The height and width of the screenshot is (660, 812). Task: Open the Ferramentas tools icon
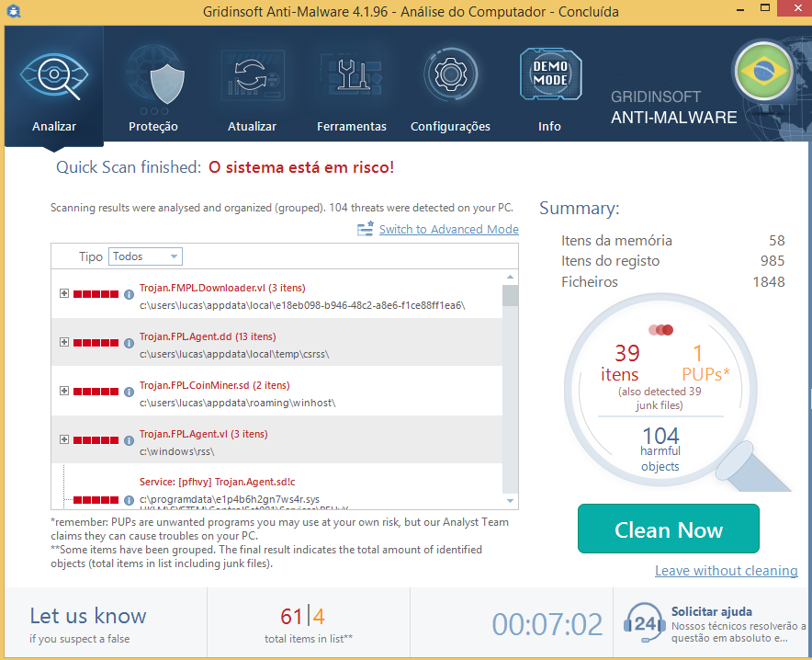[x=352, y=75]
